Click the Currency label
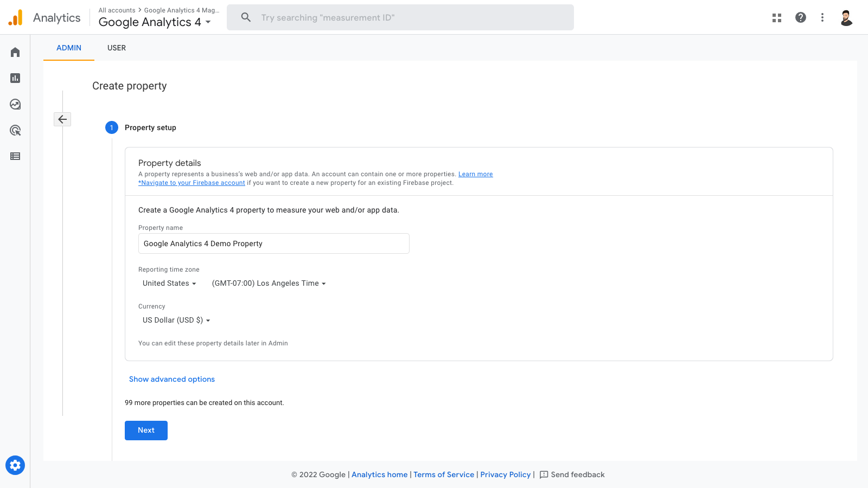 point(152,306)
